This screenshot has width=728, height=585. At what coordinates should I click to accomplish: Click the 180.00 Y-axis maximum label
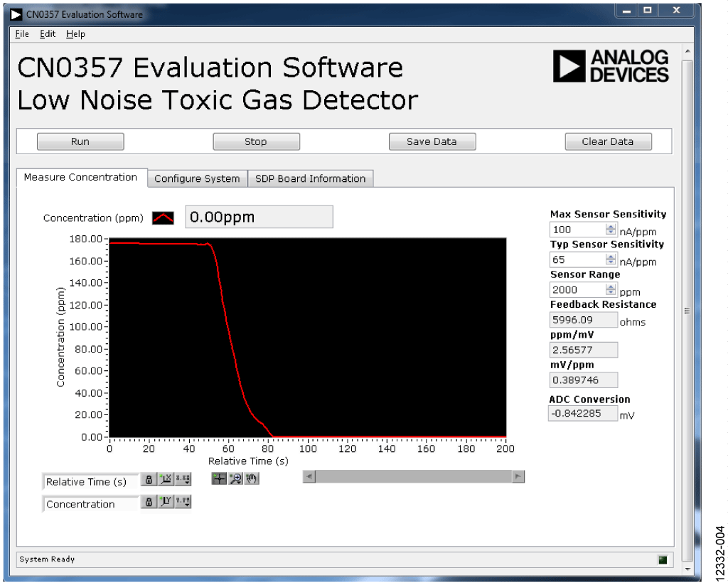pos(85,239)
